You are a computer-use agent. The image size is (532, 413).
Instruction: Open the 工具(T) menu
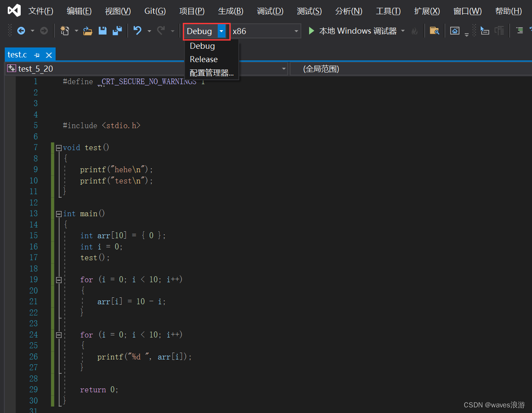(x=388, y=11)
